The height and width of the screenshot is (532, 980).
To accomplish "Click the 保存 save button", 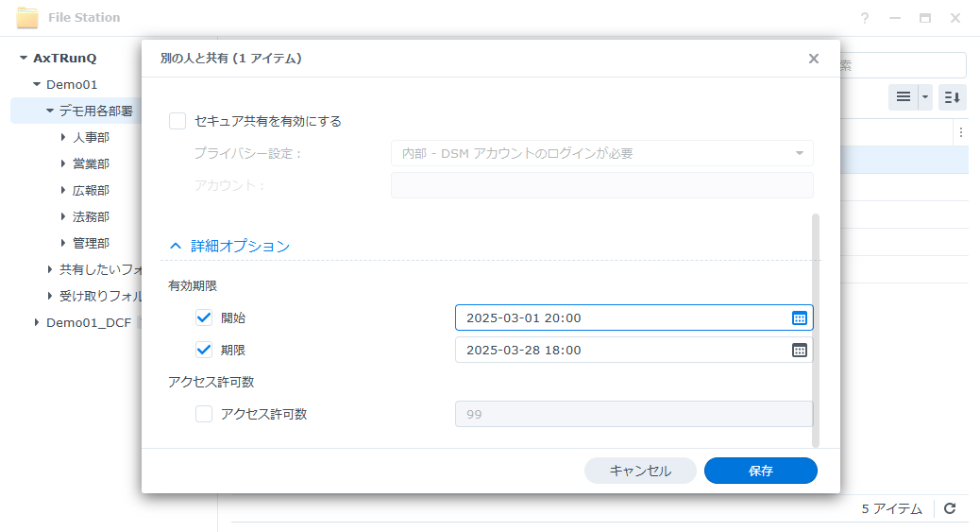I will [761, 471].
